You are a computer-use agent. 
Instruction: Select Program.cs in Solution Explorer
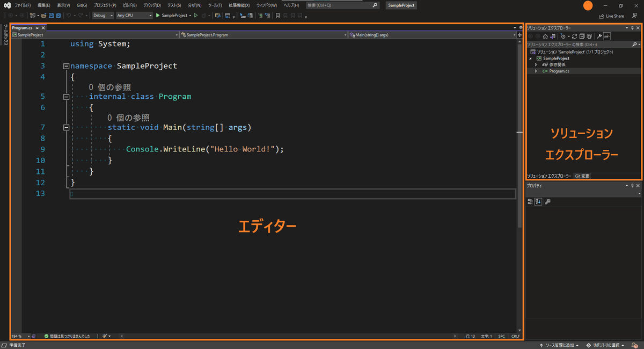pos(559,71)
